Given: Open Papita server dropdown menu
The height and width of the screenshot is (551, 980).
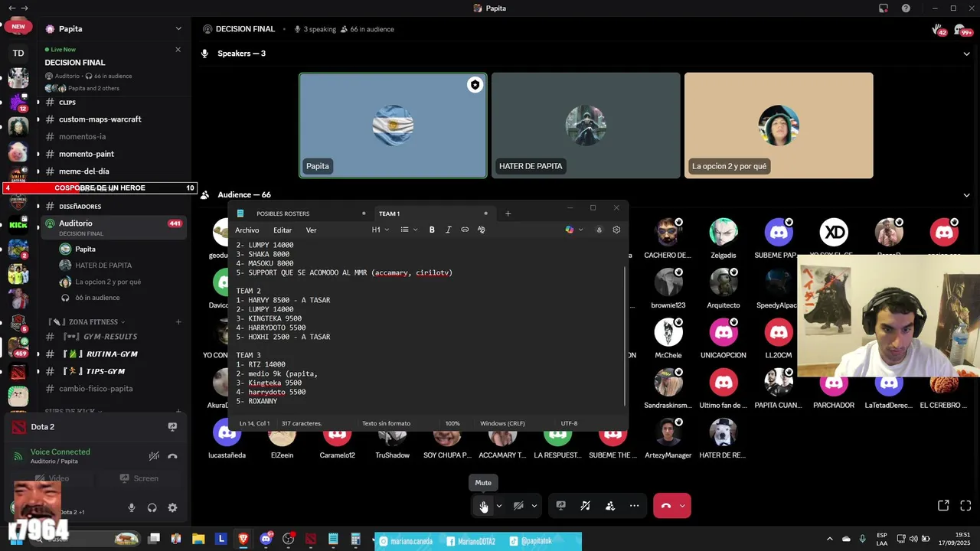Looking at the screenshot, I should click(x=178, y=29).
